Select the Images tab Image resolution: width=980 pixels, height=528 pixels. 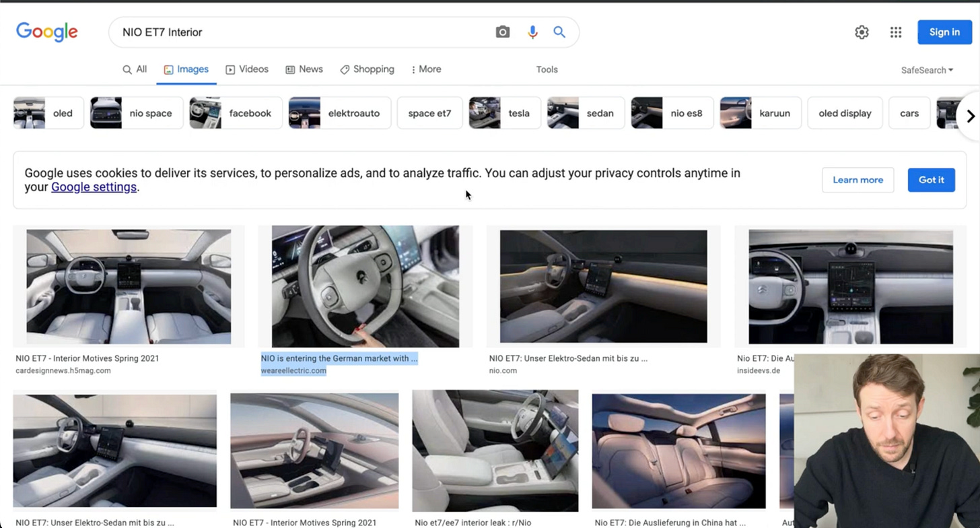click(186, 69)
